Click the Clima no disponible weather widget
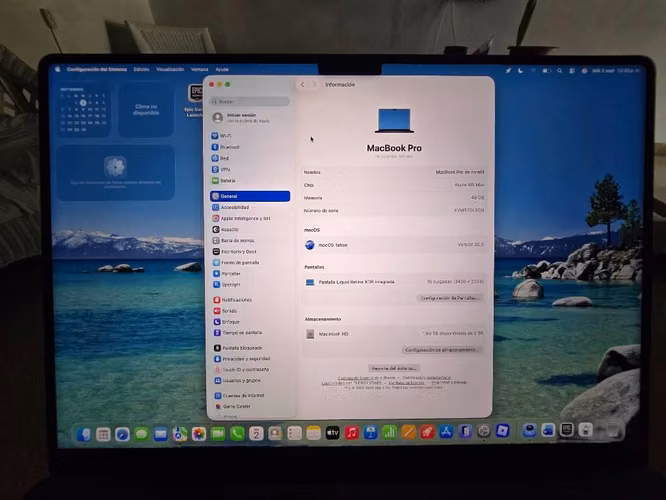The height and width of the screenshot is (500, 666). [146, 110]
